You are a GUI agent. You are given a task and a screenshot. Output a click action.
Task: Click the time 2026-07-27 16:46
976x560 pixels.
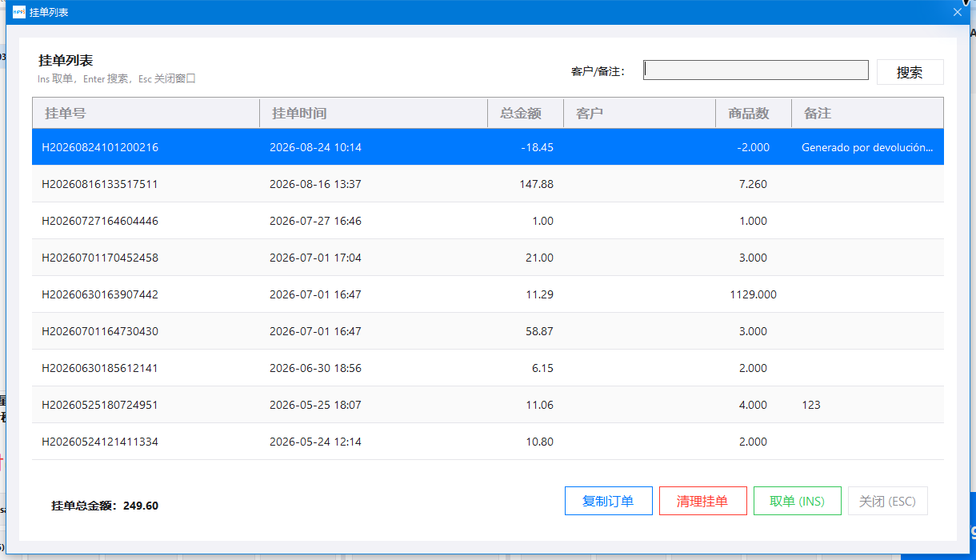pos(315,221)
